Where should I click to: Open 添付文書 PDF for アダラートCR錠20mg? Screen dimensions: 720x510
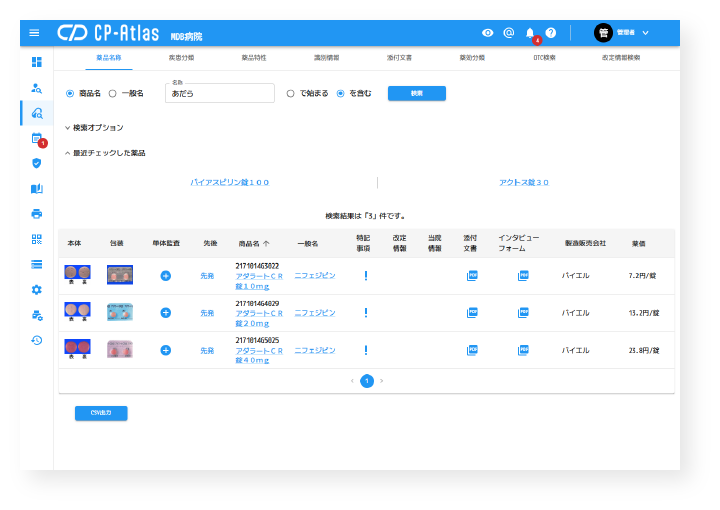click(472, 313)
